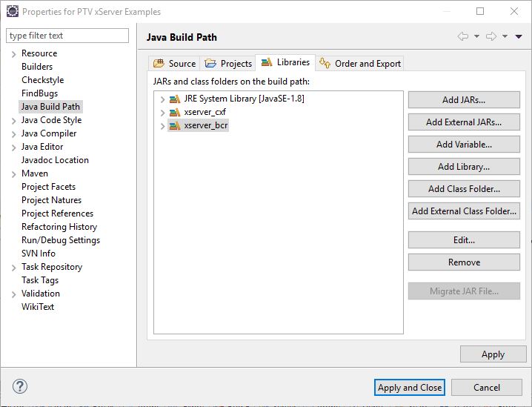This screenshot has width=532, height=407.
Task: Click the help question mark icon
Action: coord(20,386)
